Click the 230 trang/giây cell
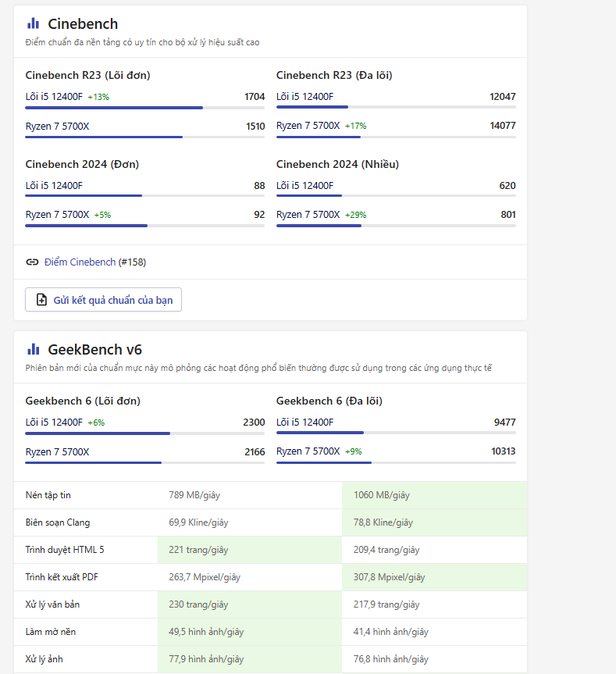Image resolution: width=616 pixels, height=674 pixels. 250,604
